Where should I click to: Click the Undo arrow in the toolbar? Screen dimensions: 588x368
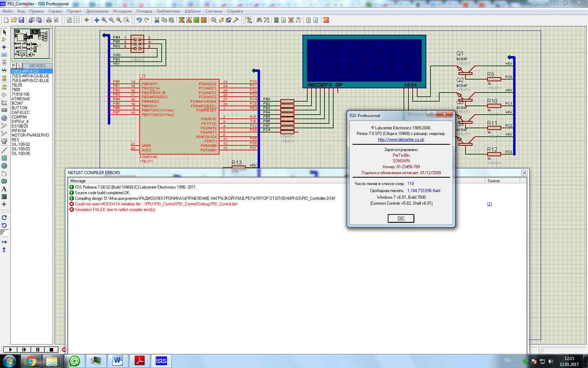click(x=139, y=20)
